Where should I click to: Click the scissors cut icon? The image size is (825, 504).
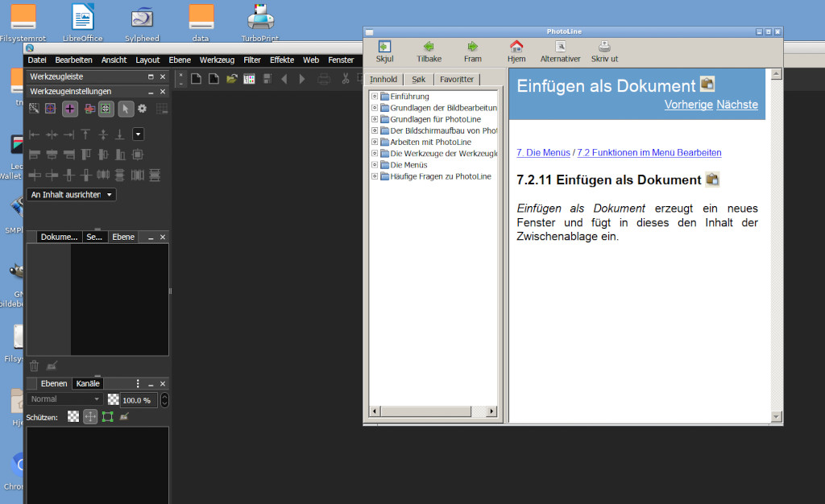(345, 79)
